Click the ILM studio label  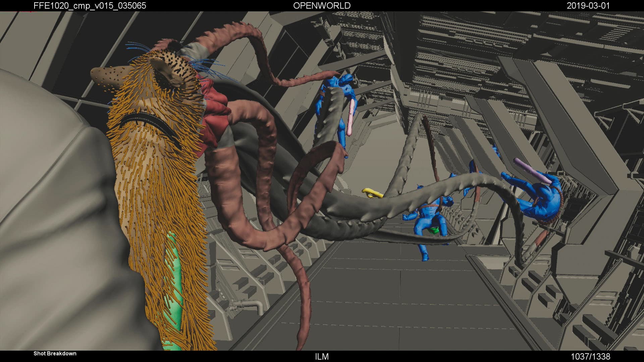coord(322,357)
